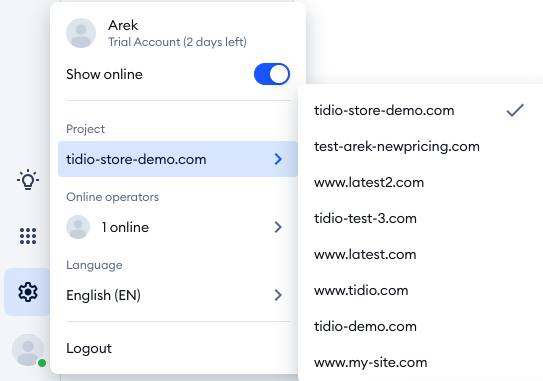543x381 pixels.
Task: Expand the English (EN) language options
Action: point(178,295)
